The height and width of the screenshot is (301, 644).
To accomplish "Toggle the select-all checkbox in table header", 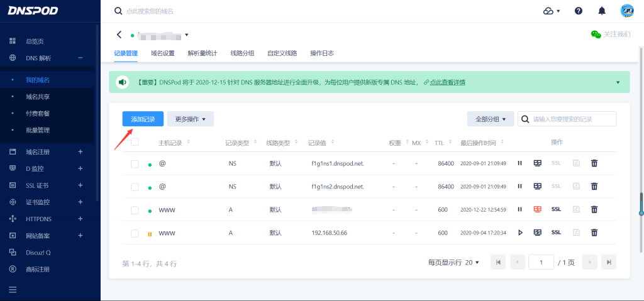I will pyautogui.click(x=135, y=142).
